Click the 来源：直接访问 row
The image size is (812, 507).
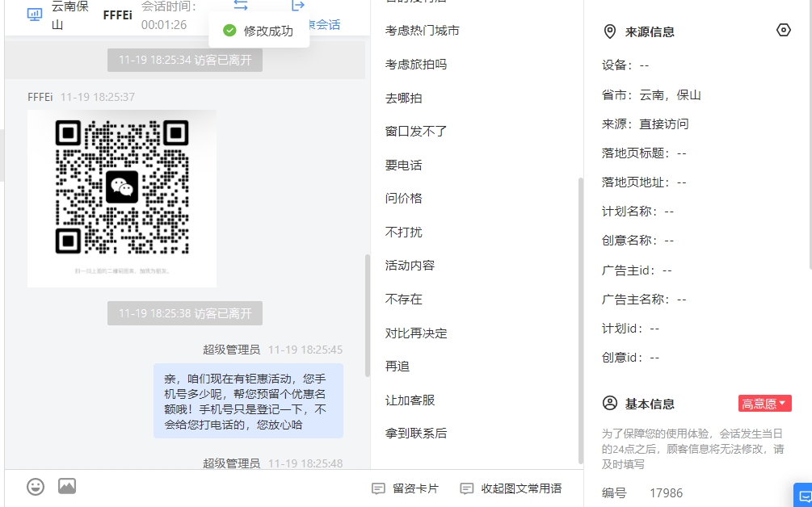pos(646,124)
